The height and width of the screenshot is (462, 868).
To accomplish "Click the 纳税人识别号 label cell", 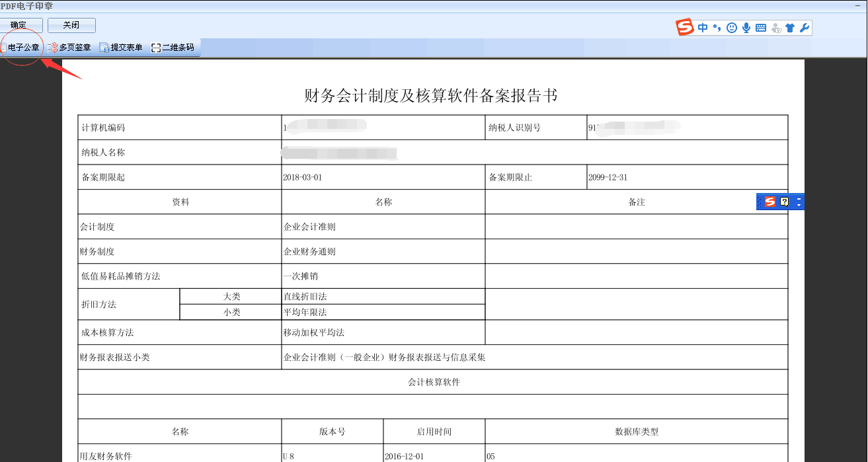I will tap(536, 128).
